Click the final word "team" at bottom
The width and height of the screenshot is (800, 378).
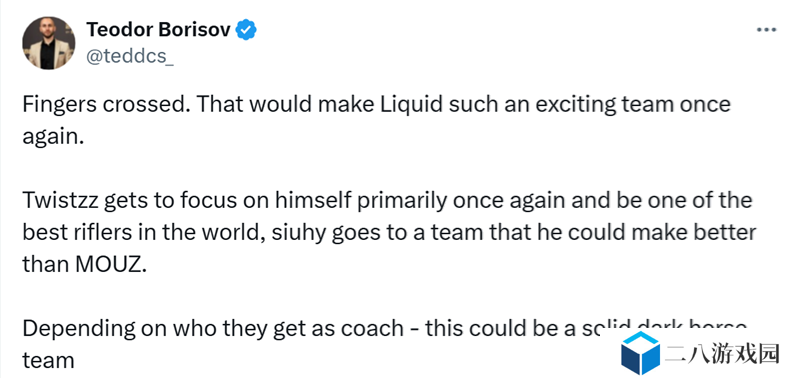pos(48,361)
